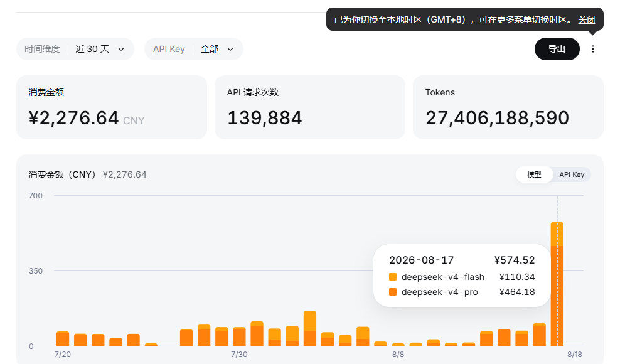630x364 pixels.
Task: Click the chevron beside 近 30 天
Action: 121,49
